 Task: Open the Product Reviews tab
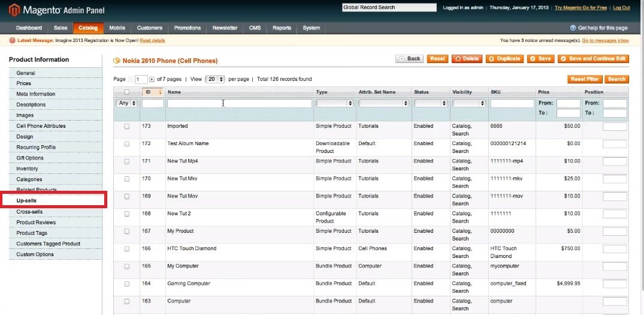pyautogui.click(x=56, y=223)
